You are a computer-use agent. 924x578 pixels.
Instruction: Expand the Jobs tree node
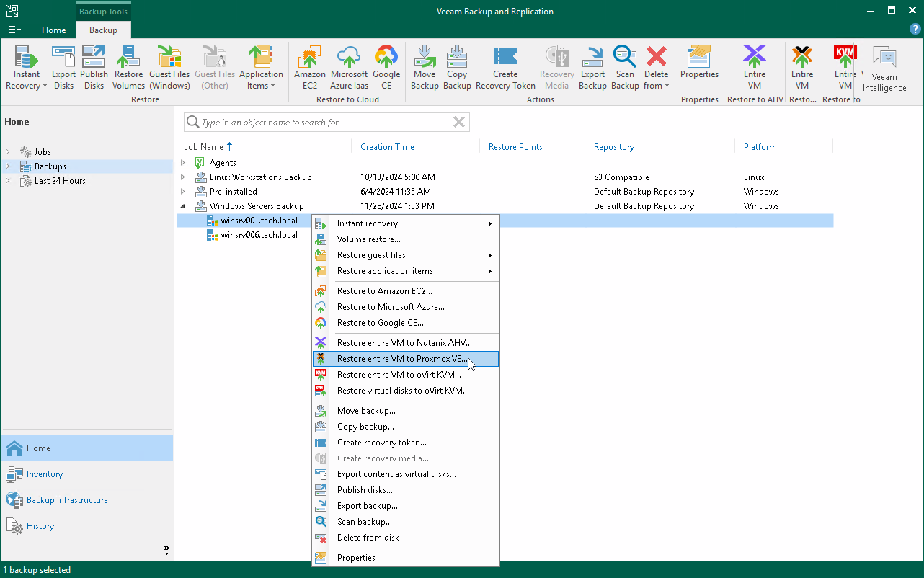click(7, 151)
